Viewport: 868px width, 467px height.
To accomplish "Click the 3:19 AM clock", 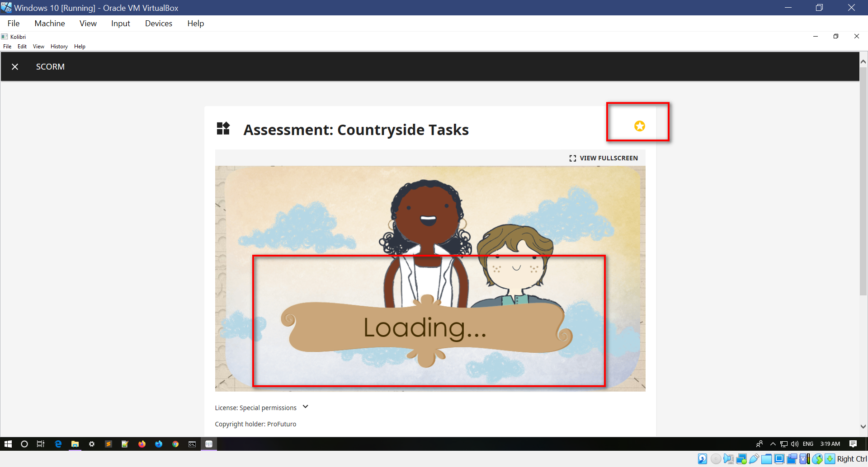I will coord(830,444).
